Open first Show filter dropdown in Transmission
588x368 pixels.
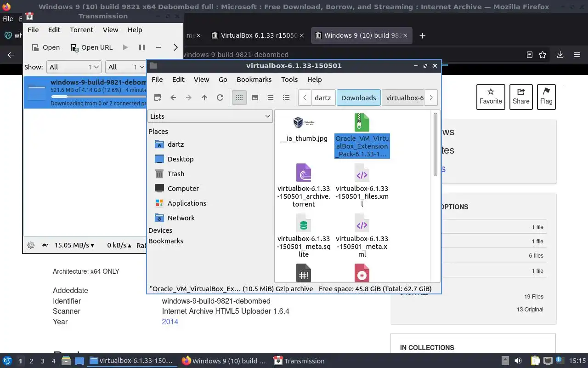click(x=73, y=67)
